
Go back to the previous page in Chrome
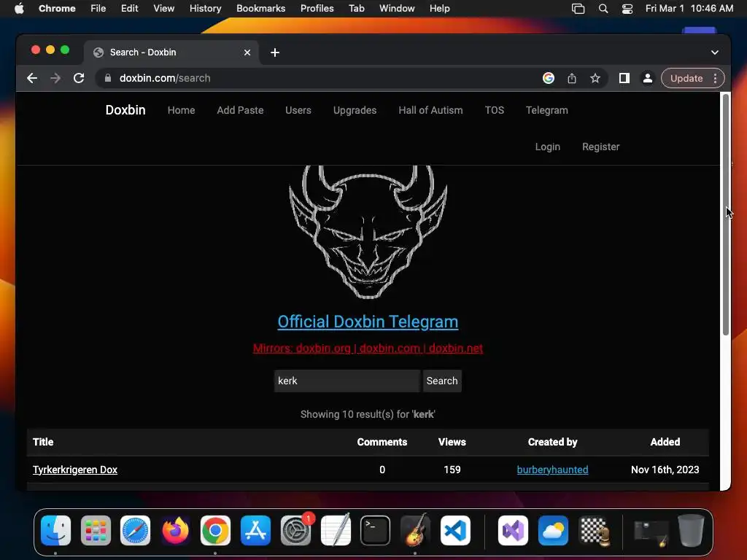tap(32, 78)
